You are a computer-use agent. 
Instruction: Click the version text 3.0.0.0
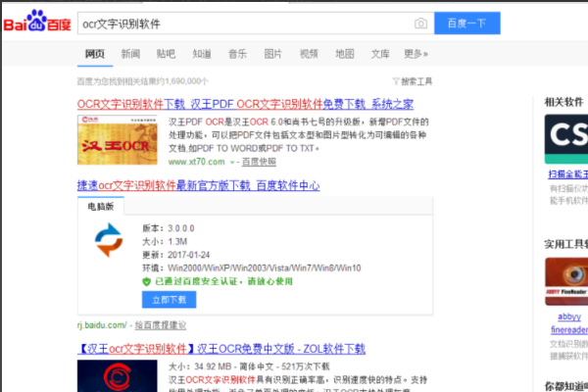pos(180,228)
